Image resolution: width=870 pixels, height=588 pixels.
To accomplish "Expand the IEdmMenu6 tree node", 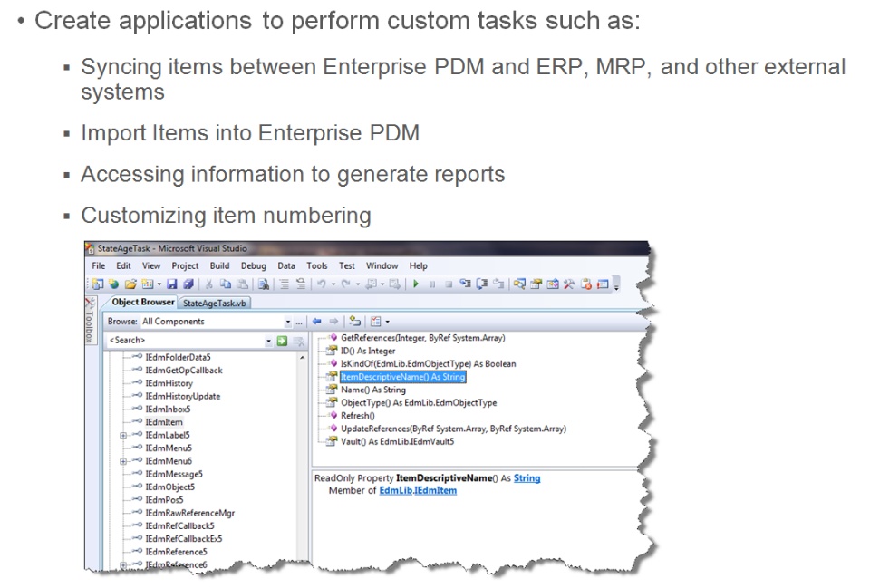I will click(x=123, y=461).
